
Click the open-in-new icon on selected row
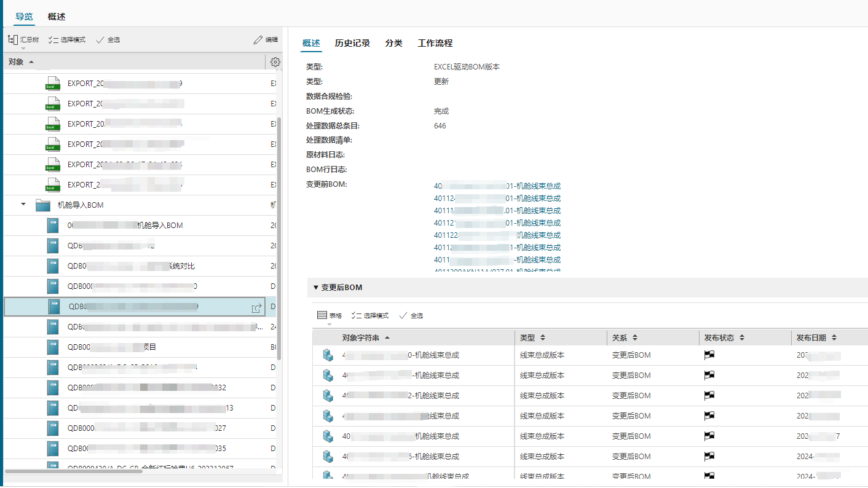[257, 307]
